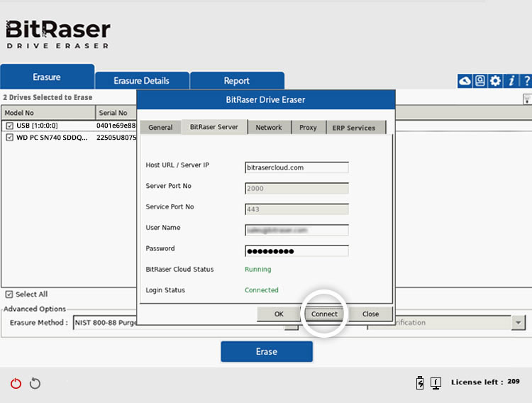
Task: Click the blue Erase button
Action: pyautogui.click(x=266, y=351)
